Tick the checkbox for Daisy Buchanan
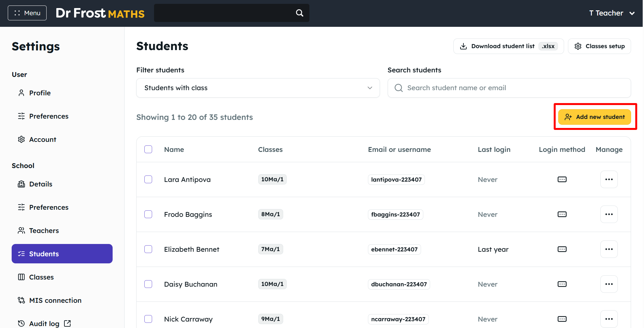 pos(148,284)
